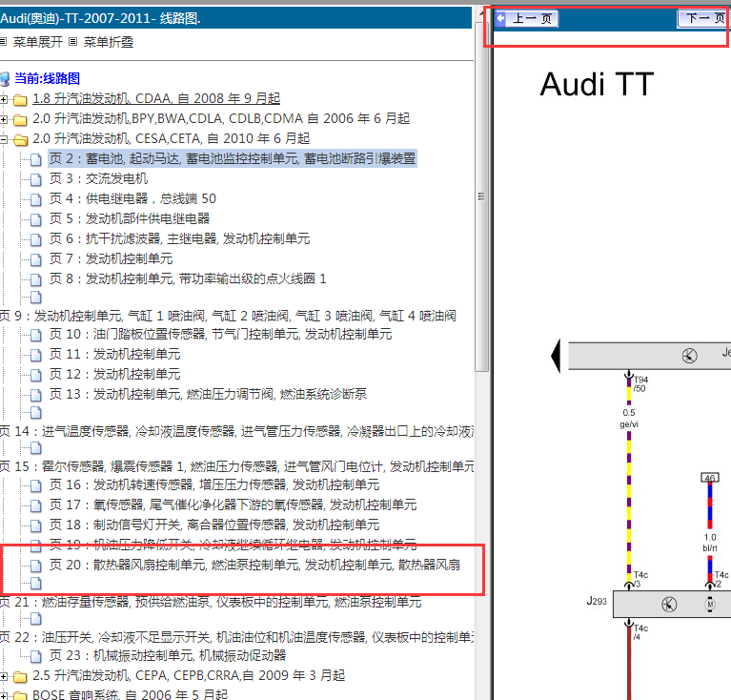Open 页 7：发动机控制单元
731x700 pixels.
[111, 258]
